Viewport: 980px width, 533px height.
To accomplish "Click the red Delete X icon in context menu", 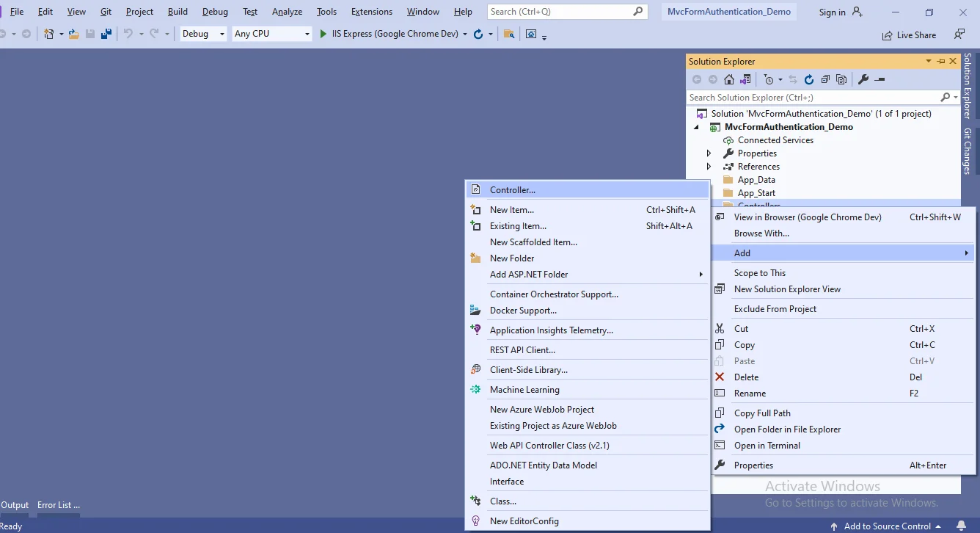I will (720, 377).
